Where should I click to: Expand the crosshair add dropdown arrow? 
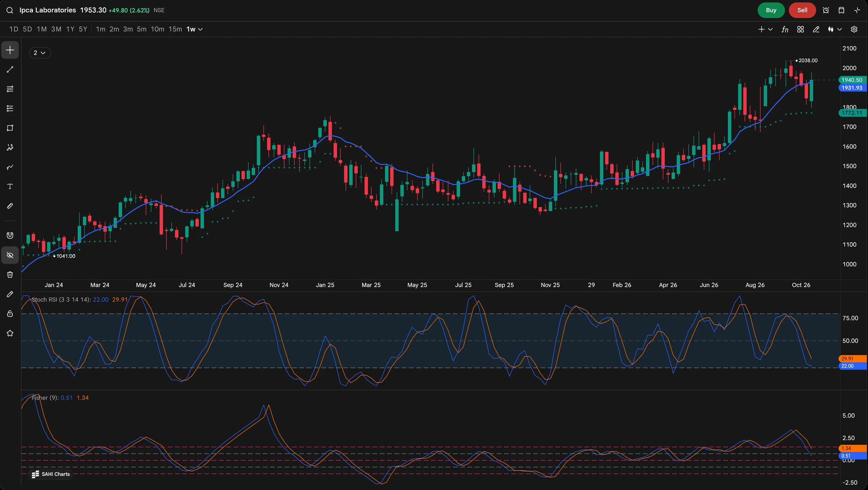pos(770,29)
